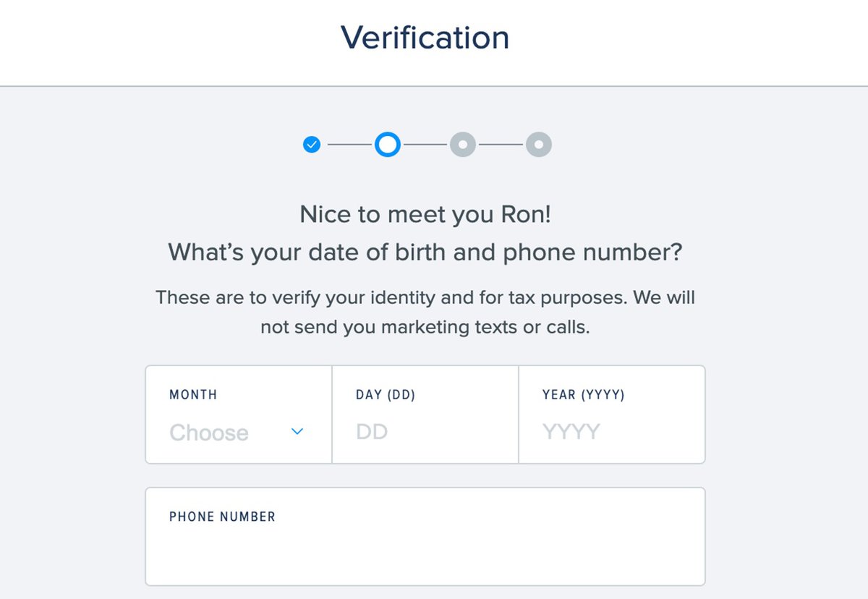Click the YEAR (YYYY) label

coord(584,395)
